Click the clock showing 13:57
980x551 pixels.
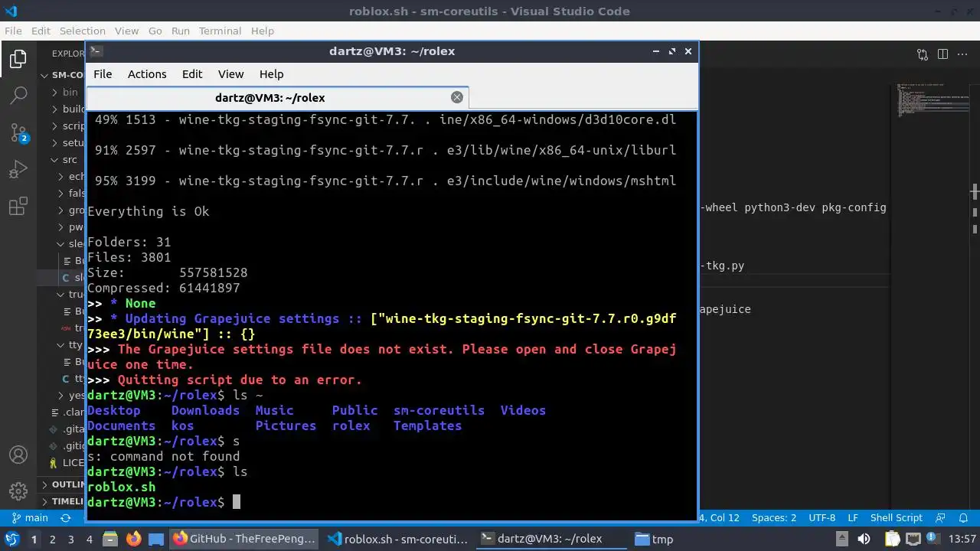962,539
